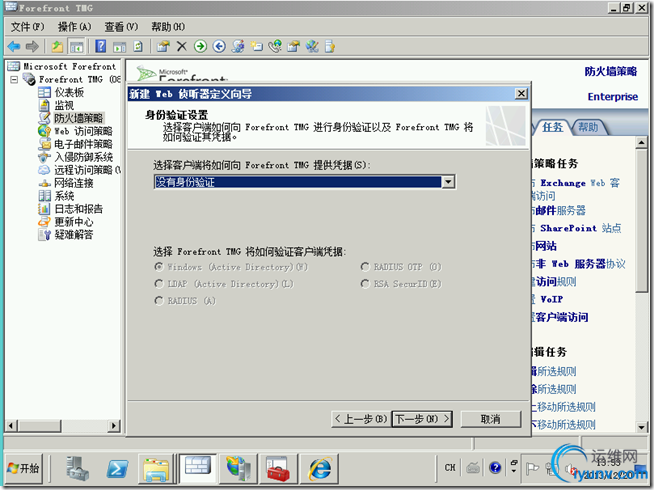
Task: Click the blue left-arrow circle icon
Action: click(x=219, y=46)
